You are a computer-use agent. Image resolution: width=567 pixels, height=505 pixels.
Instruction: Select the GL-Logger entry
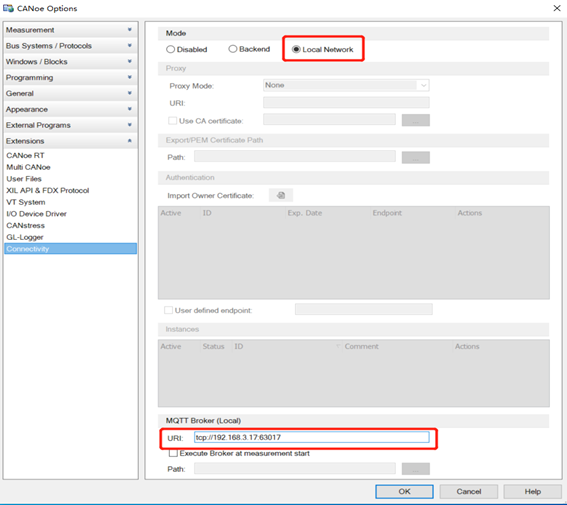pyautogui.click(x=25, y=237)
